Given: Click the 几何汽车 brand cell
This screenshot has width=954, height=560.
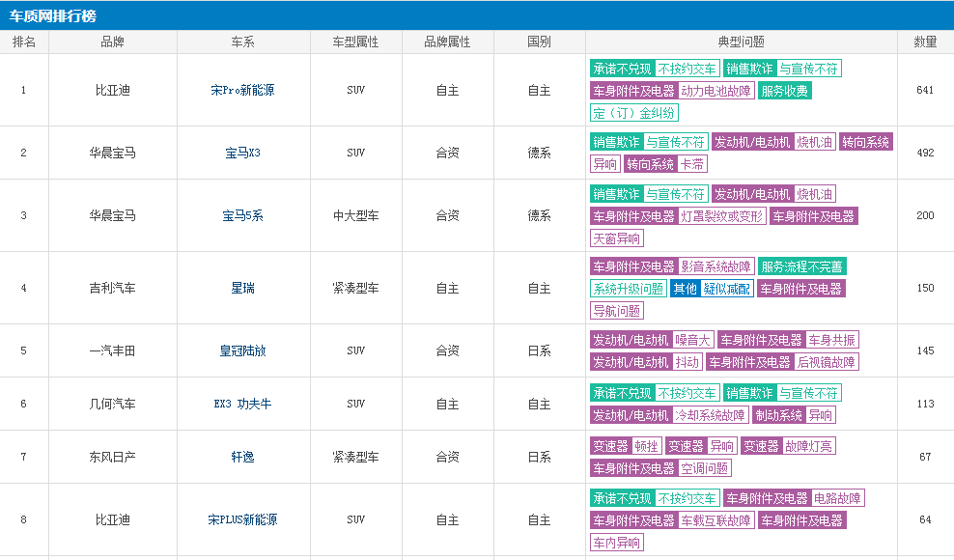Looking at the screenshot, I should pyautogui.click(x=113, y=404).
